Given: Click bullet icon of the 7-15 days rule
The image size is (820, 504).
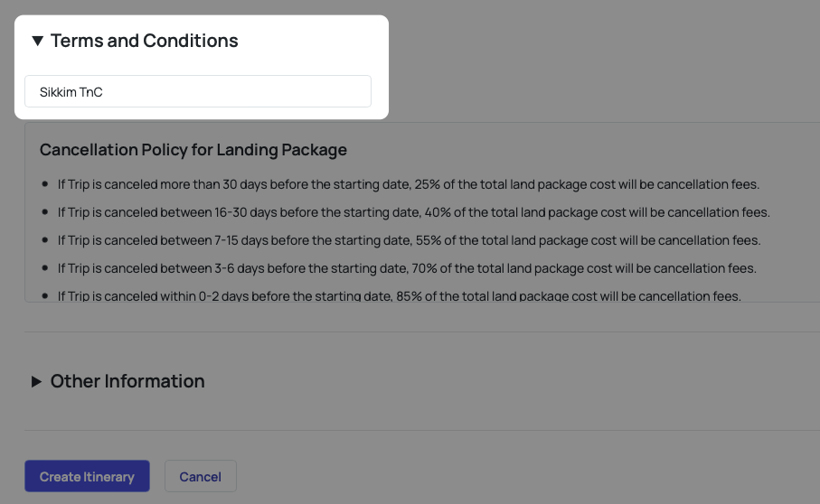Looking at the screenshot, I should click(x=45, y=240).
